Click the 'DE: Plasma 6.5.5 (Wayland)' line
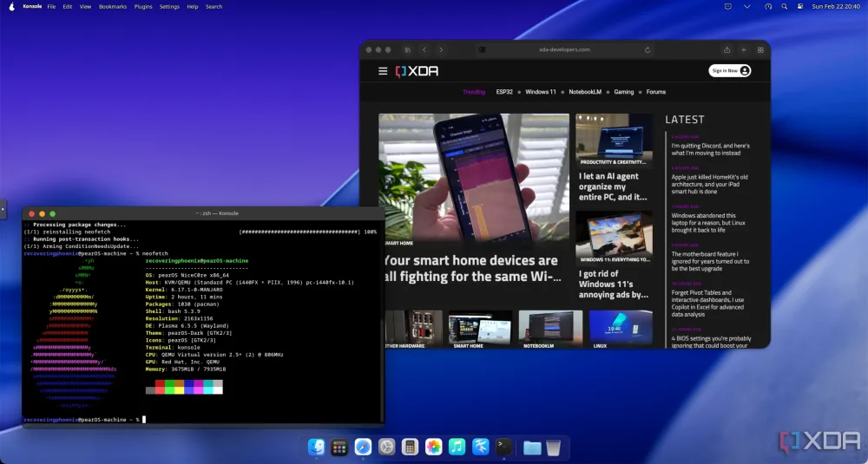Image resolution: width=868 pixels, height=464 pixels. pyautogui.click(x=187, y=326)
